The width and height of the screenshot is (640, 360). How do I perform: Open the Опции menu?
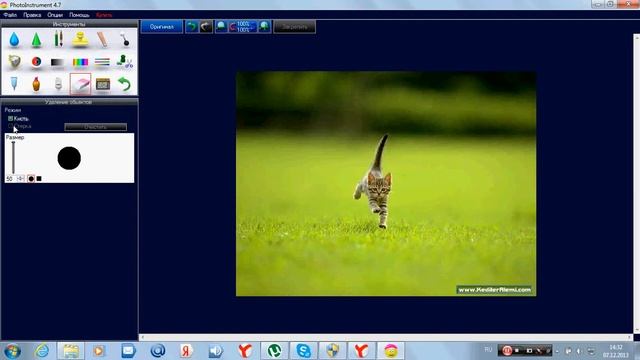tap(55, 15)
